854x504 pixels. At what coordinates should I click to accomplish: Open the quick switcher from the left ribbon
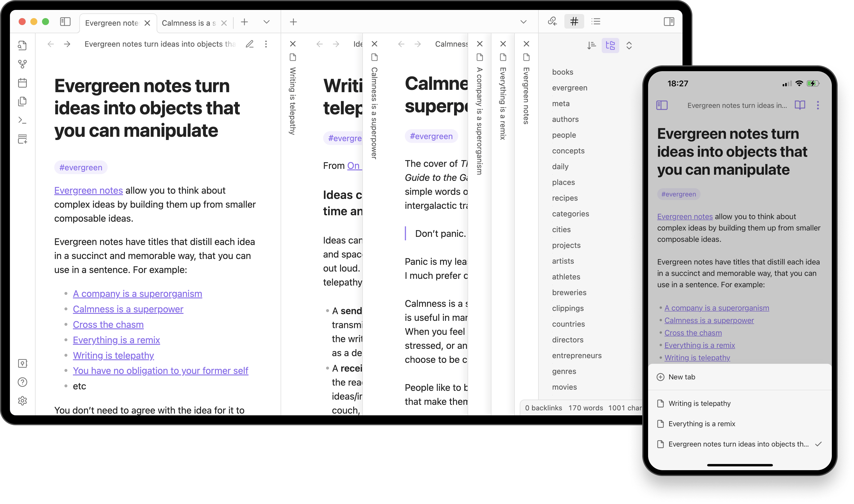click(22, 45)
